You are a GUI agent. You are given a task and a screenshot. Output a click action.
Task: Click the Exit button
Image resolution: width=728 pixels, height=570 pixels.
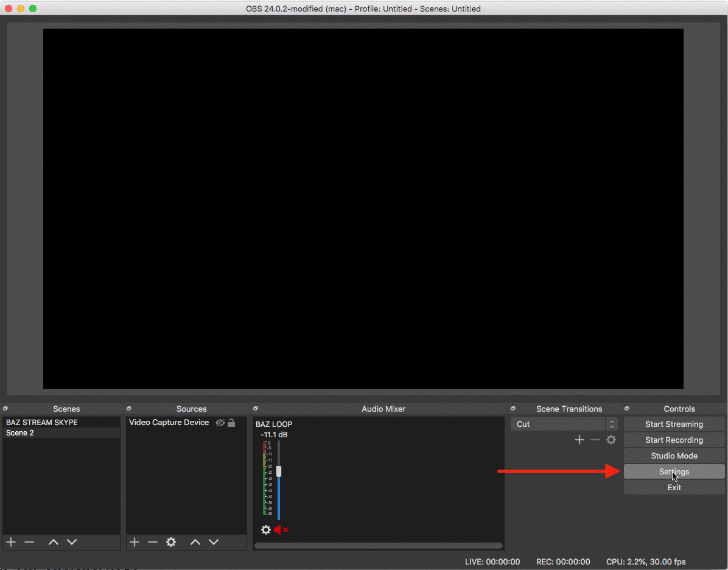[x=674, y=487]
